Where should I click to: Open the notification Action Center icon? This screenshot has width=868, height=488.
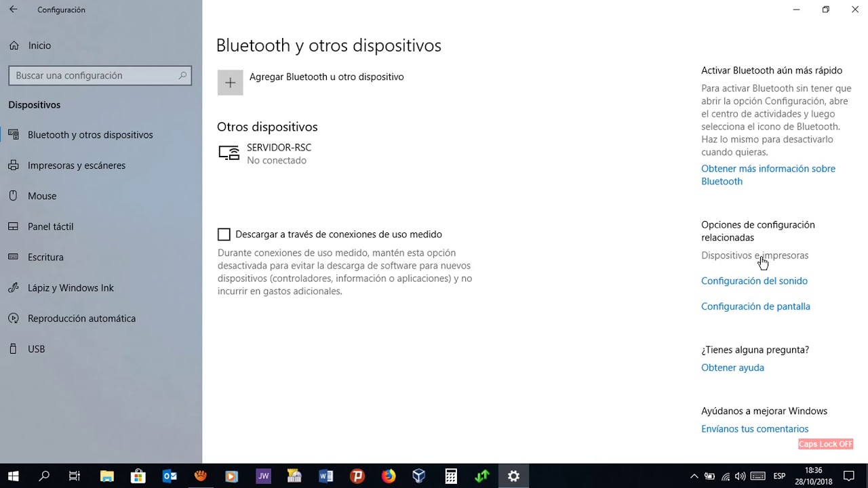coord(848,476)
